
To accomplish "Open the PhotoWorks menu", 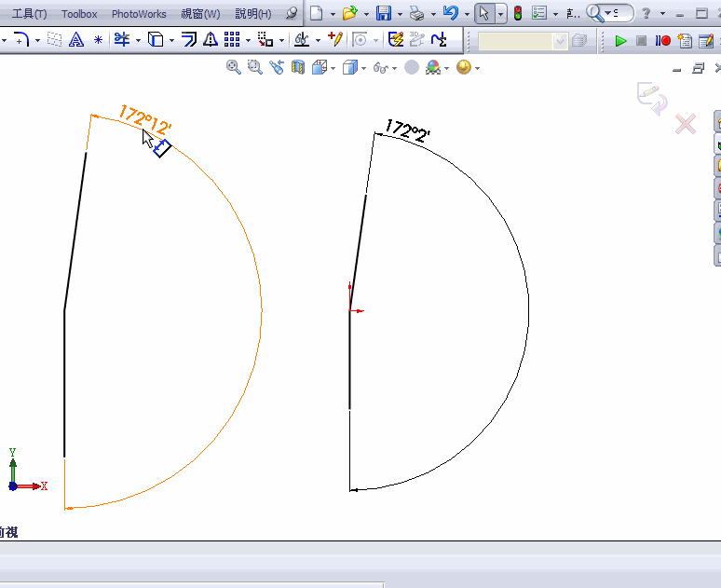I will click(x=139, y=14).
